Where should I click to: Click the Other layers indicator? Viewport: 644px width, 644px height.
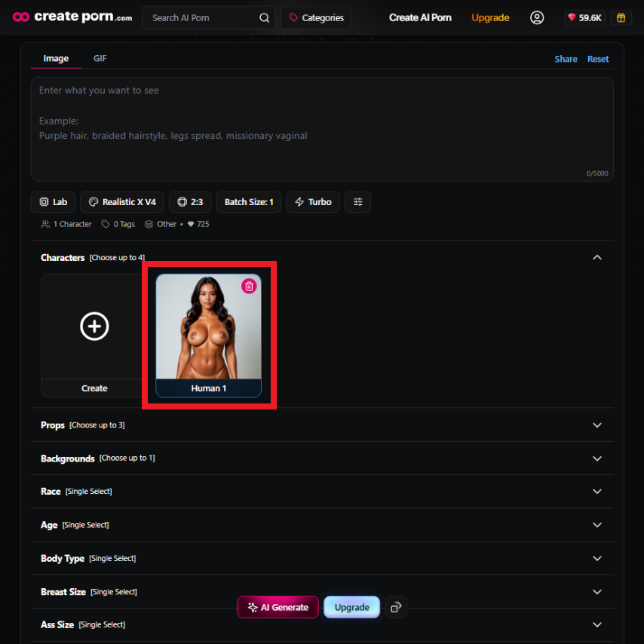[x=161, y=224]
